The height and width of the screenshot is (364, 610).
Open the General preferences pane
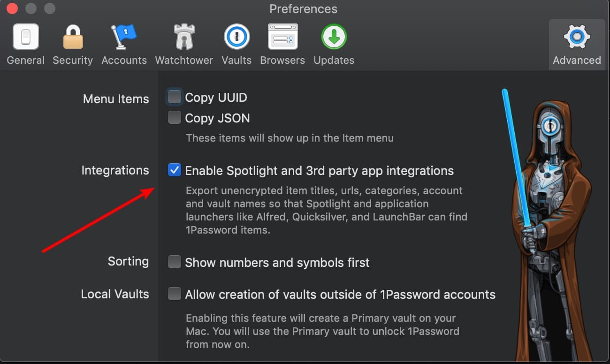pyautogui.click(x=25, y=44)
